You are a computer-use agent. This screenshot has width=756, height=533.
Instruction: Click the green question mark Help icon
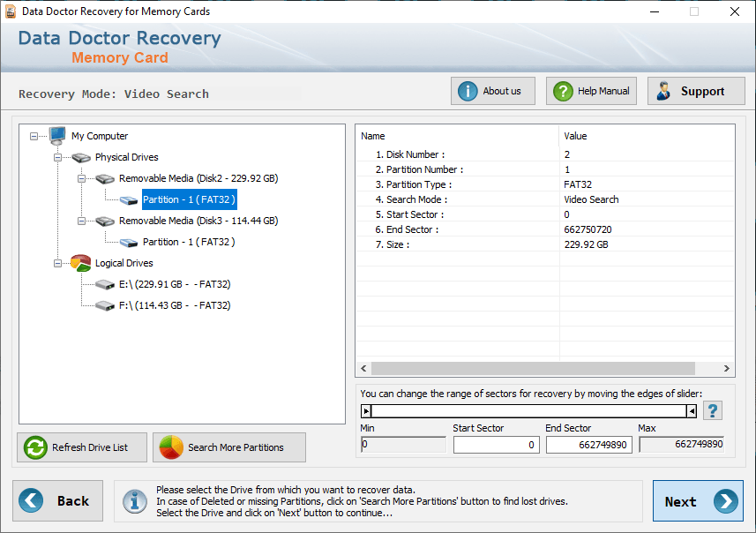(x=563, y=91)
